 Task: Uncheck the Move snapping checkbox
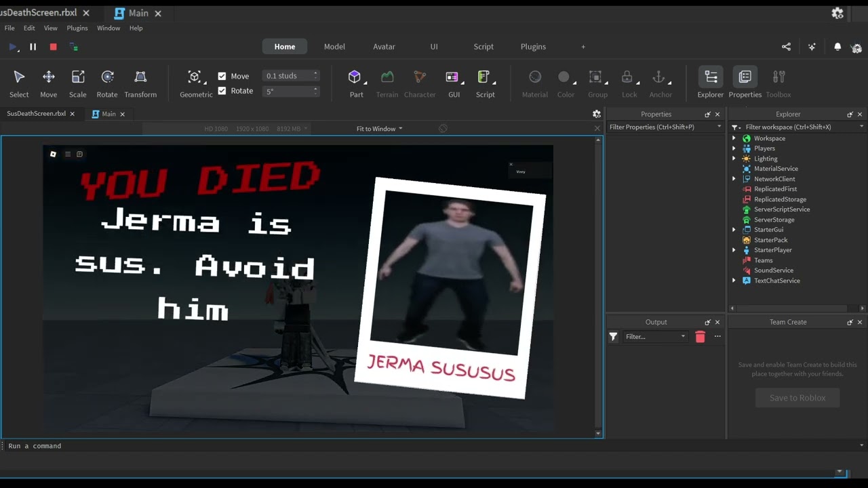pos(222,76)
